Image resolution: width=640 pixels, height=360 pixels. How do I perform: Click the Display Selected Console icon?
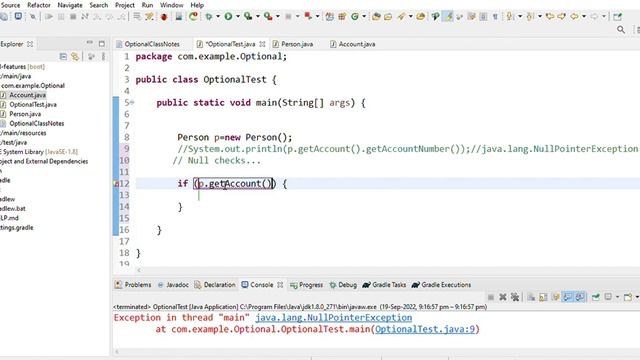pyautogui.click(x=608, y=297)
